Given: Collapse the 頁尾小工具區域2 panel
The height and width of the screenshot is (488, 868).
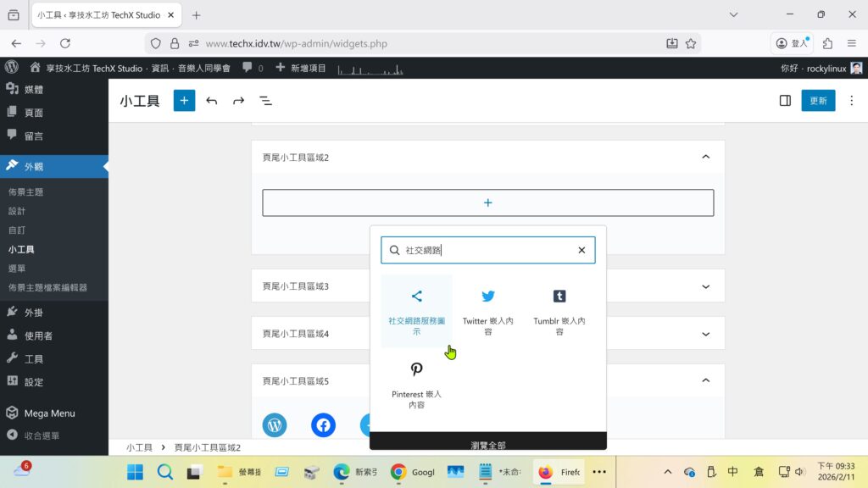Looking at the screenshot, I should click(x=705, y=157).
